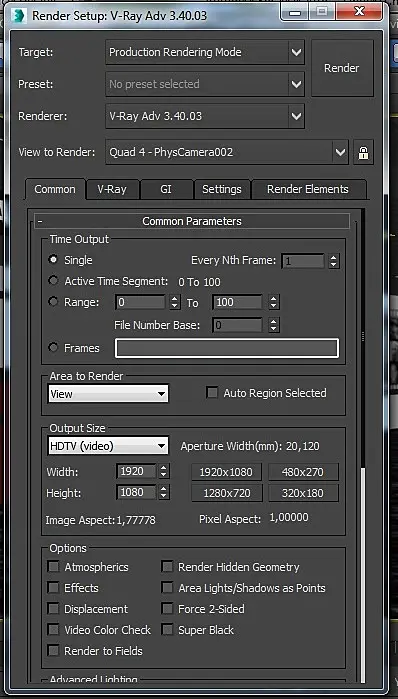Choose the 1920x1080 preset button

[226, 472]
